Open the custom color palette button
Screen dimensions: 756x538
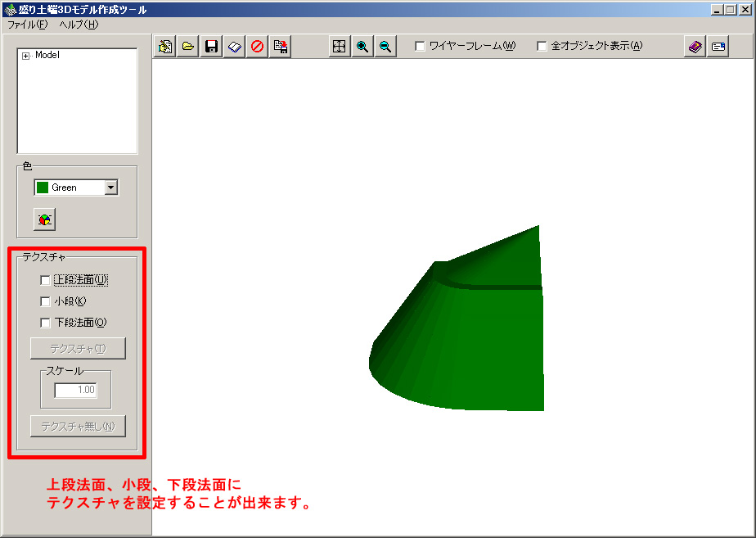(44, 219)
